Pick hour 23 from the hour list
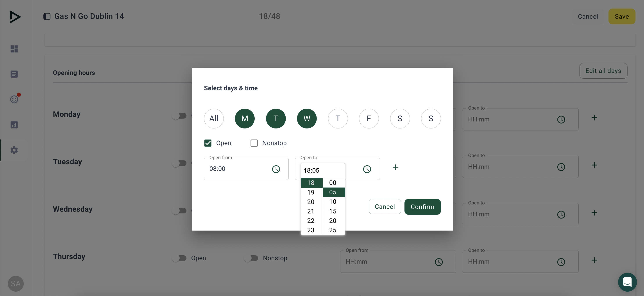 pyautogui.click(x=311, y=230)
